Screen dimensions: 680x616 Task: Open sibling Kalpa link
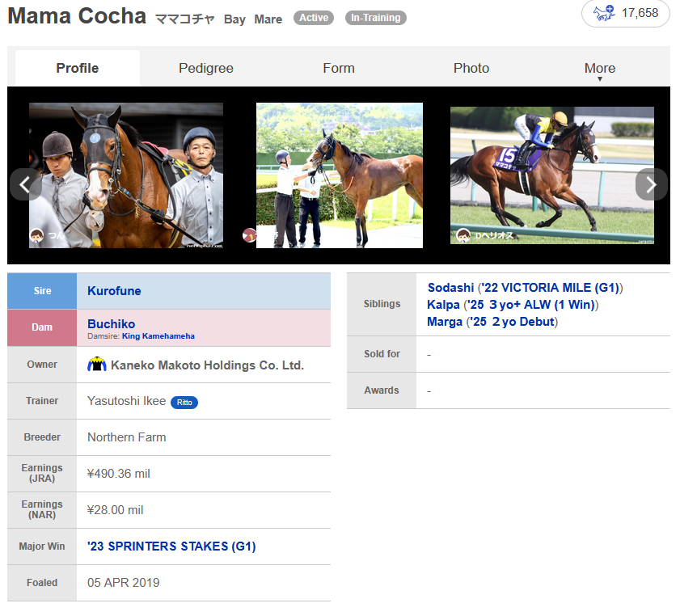[443, 305]
